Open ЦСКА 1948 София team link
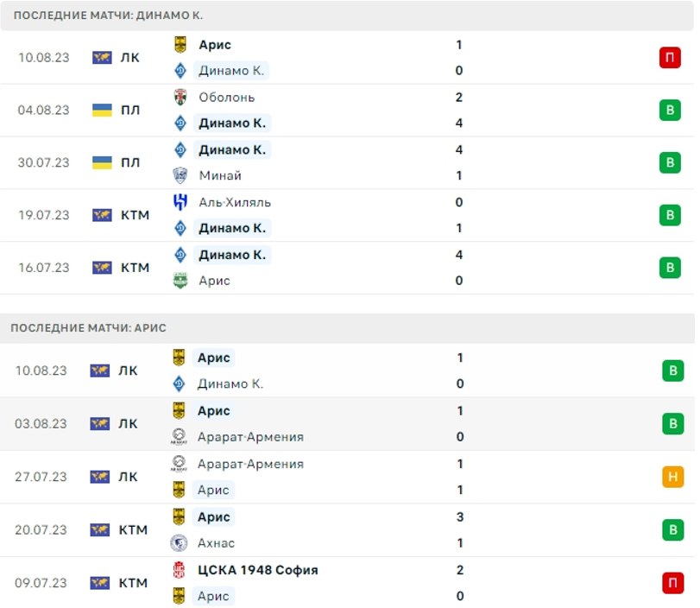This screenshot has height=608, width=700. coord(257,571)
